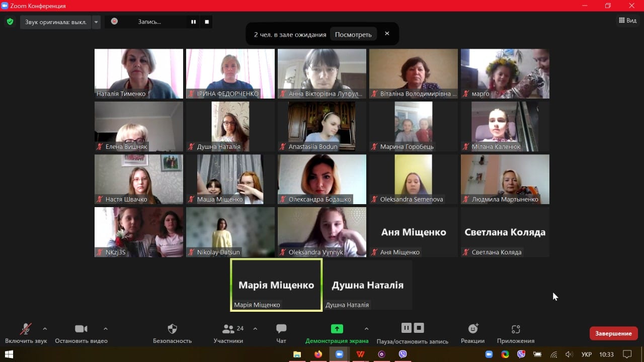This screenshot has width=644, height=362.
Task: Click the red Завершение end button
Action: [x=613, y=333]
